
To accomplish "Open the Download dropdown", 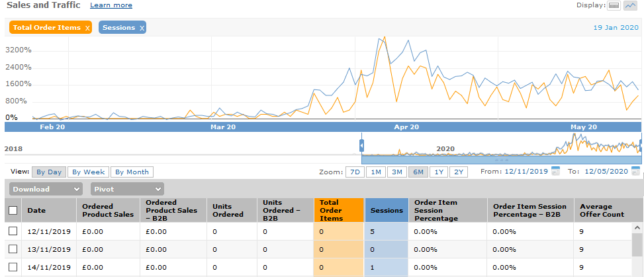I will 45,189.
